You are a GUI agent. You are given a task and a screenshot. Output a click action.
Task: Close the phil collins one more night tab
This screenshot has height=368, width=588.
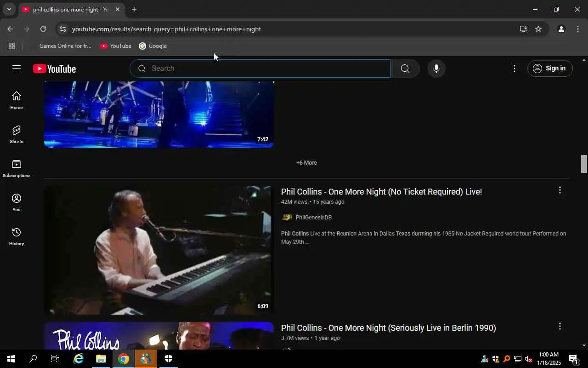tap(117, 9)
